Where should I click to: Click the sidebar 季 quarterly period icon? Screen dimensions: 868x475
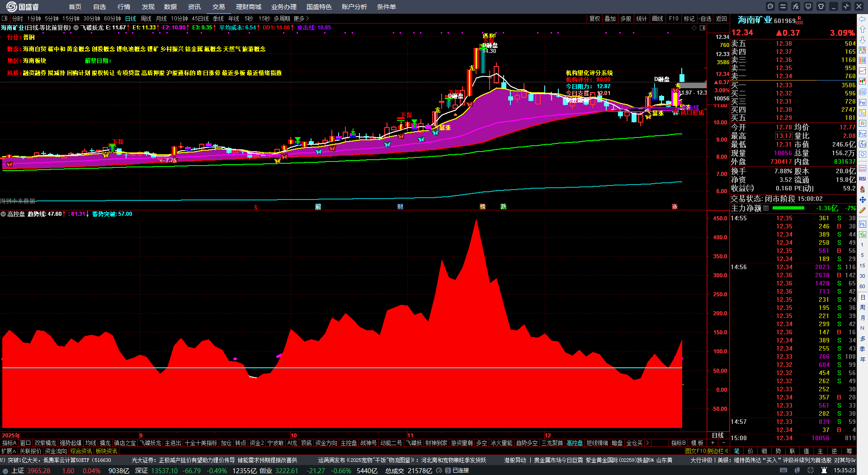pos(863,349)
